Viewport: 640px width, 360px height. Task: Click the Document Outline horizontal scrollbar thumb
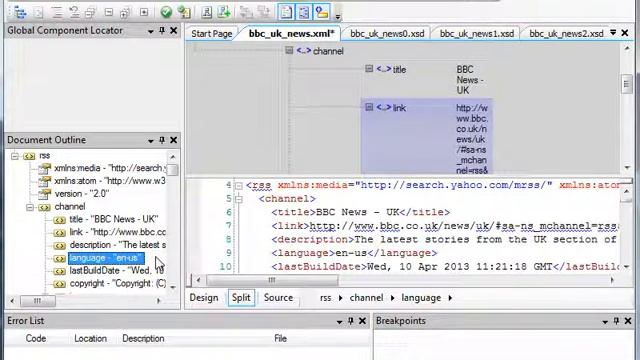point(38,301)
